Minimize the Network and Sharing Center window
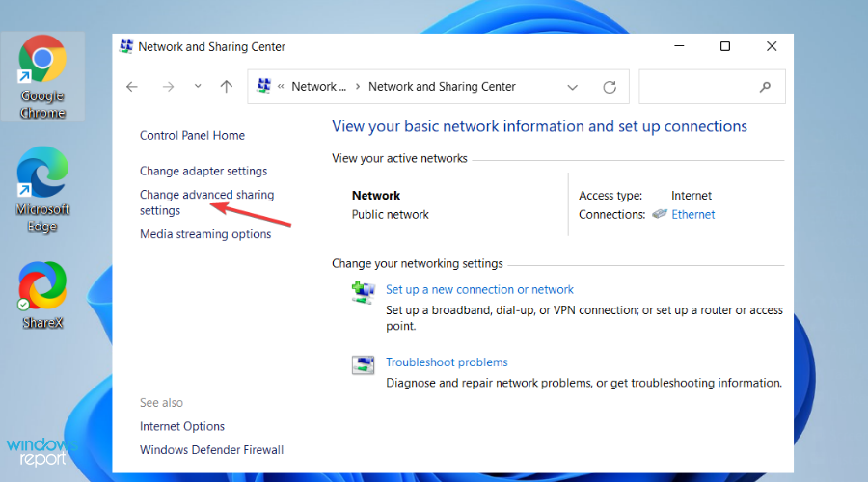868x482 pixels. [x=679, y=46]
